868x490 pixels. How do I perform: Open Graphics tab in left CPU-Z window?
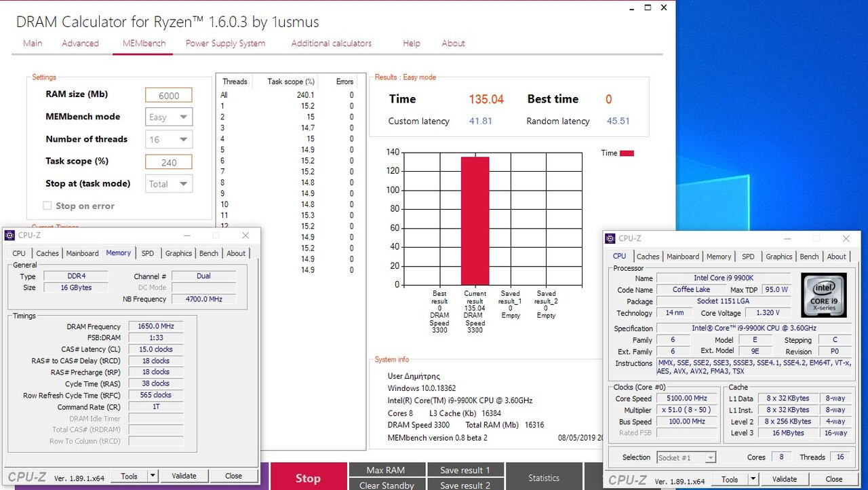point(178,253)
